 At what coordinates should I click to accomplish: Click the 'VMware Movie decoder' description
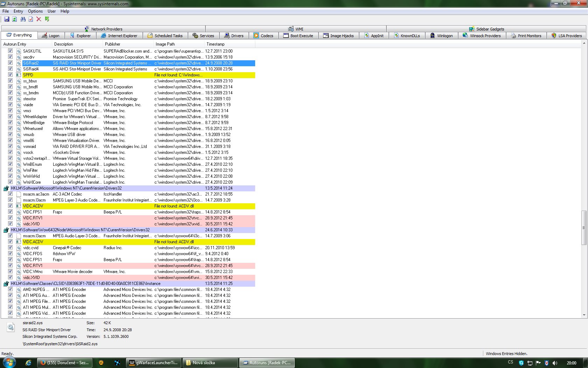point(73,272)
